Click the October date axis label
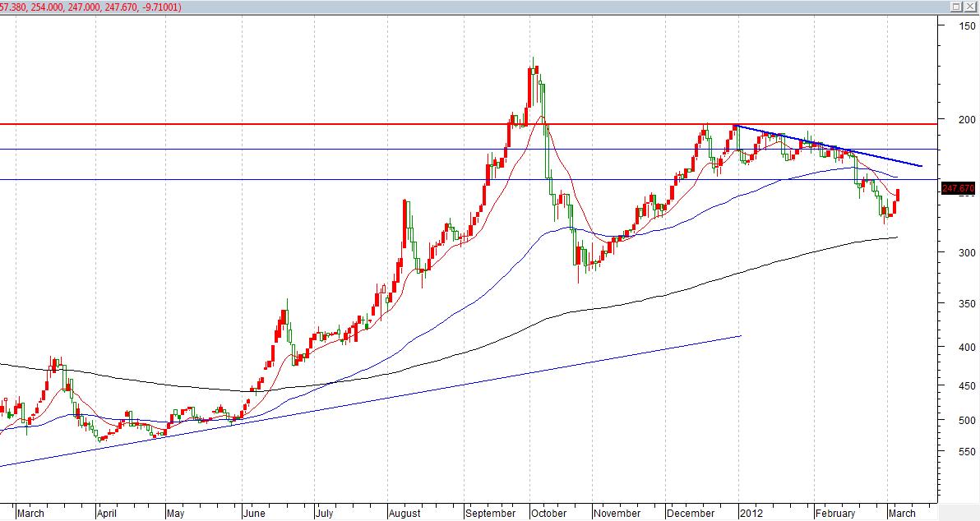980x521 pixels. (548, 514)
